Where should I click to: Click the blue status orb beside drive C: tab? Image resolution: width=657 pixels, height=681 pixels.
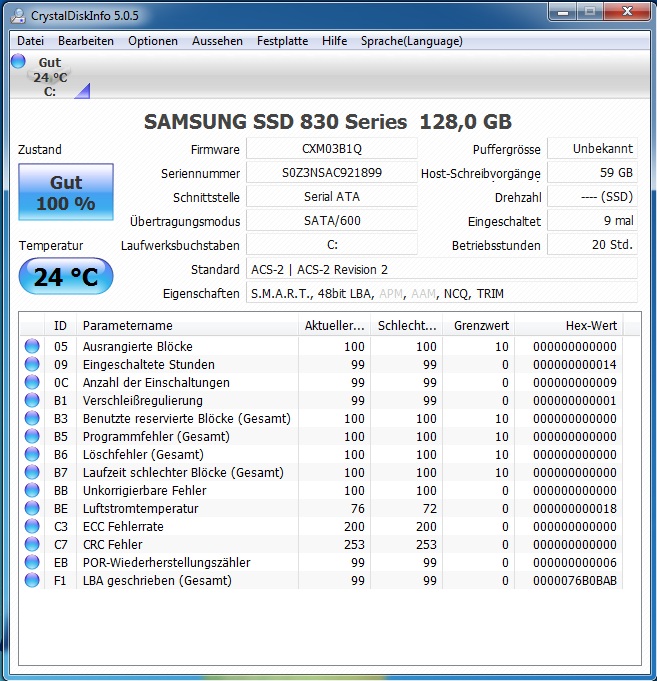pyautogui.click(x=18, y=61)
